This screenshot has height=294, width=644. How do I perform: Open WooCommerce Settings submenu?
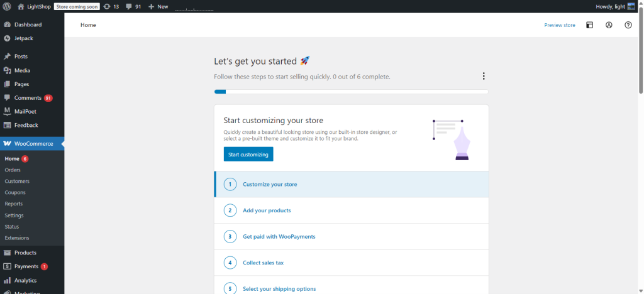[x=14, y=215]
